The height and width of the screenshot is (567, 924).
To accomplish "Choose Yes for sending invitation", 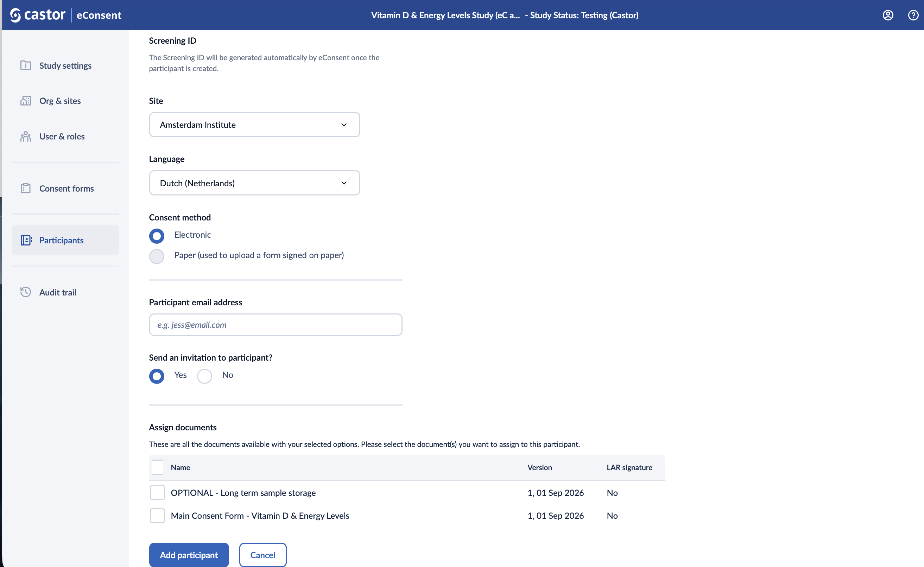I will tap(157, 376).
